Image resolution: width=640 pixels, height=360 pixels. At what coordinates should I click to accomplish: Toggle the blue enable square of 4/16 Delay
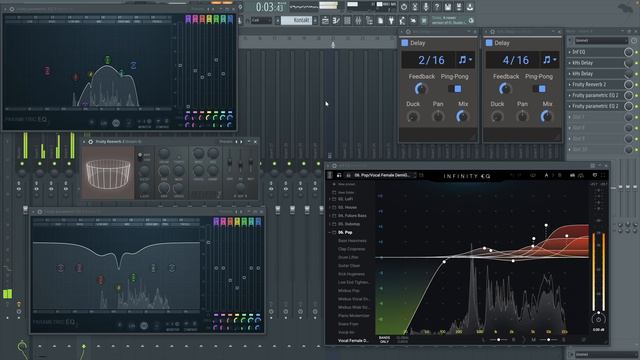pyautogui.click(x=489, y=43)
